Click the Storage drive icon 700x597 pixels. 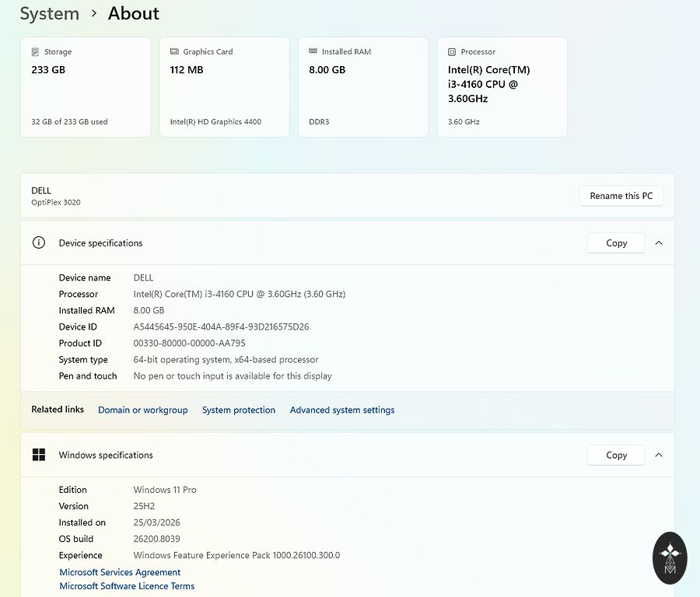35,52
